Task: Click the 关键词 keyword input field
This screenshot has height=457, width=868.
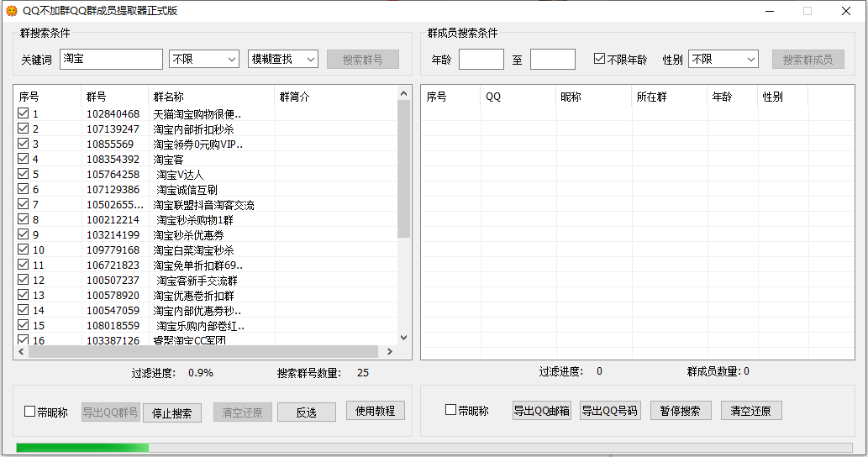Action: 111,59
